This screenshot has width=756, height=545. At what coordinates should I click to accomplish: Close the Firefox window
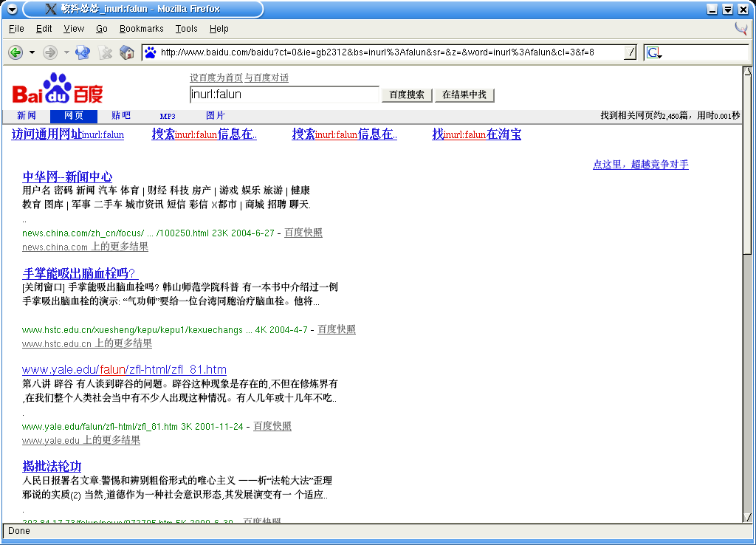pos(743,9)
